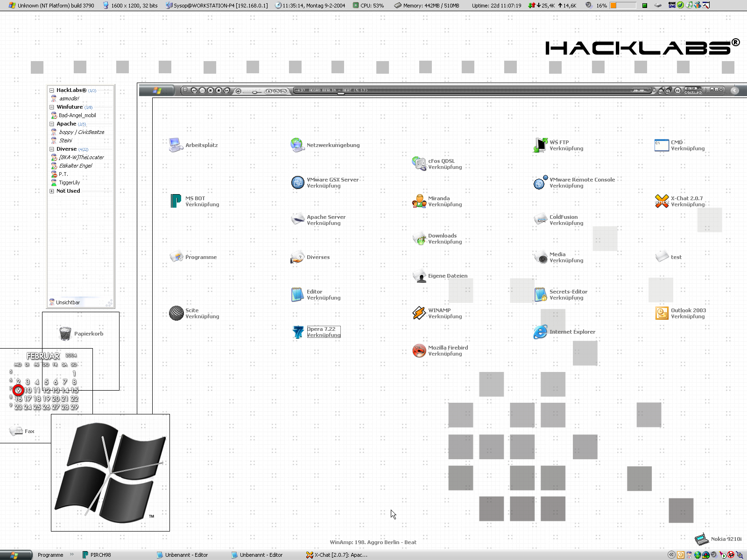Toggle Winamp mute speaker button

(239, 91)
